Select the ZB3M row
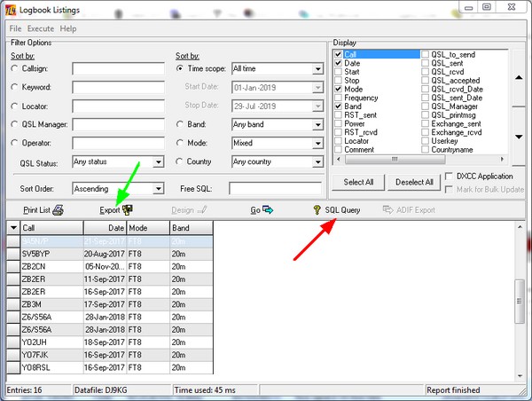Viewport: 532px width, 401px height. [x=110, y=304]
